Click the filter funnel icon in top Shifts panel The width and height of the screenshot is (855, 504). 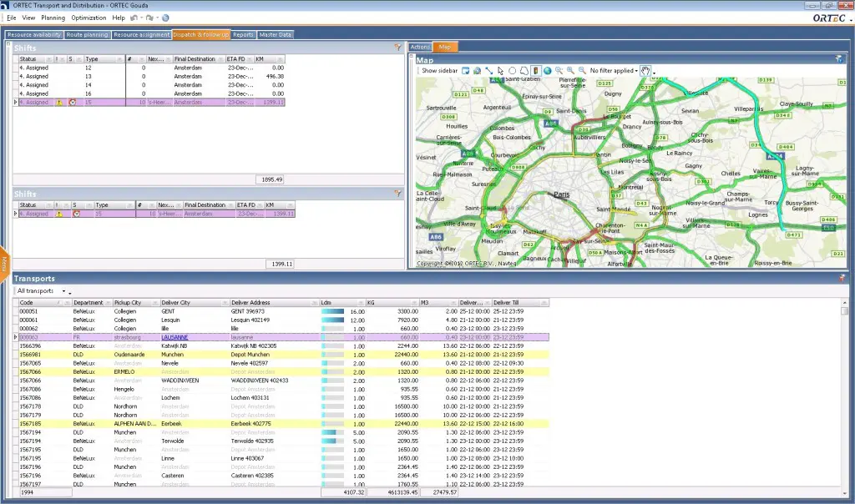tap(398, 48)
